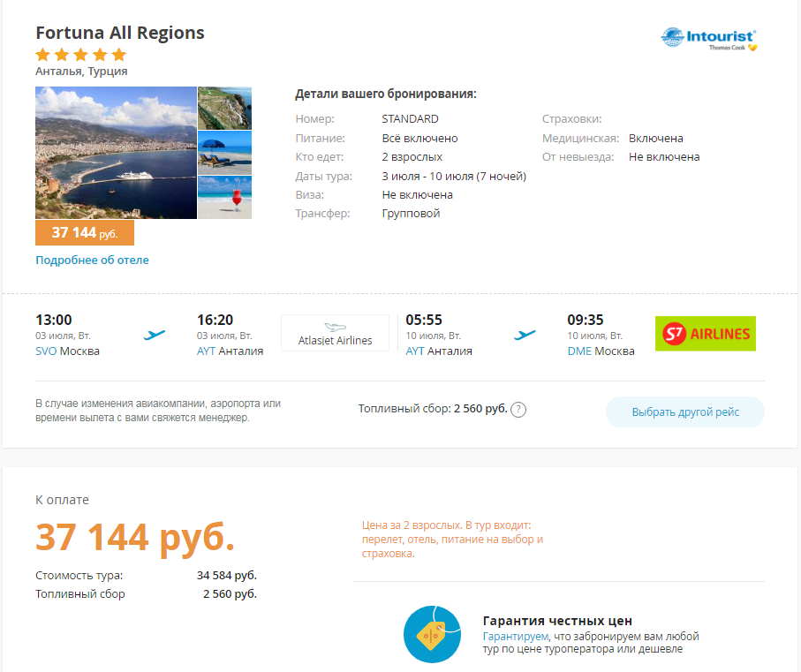Screen dimensions: 801x672
Task: Click the return flight airplane icon
Action: (x=525, y=335)
